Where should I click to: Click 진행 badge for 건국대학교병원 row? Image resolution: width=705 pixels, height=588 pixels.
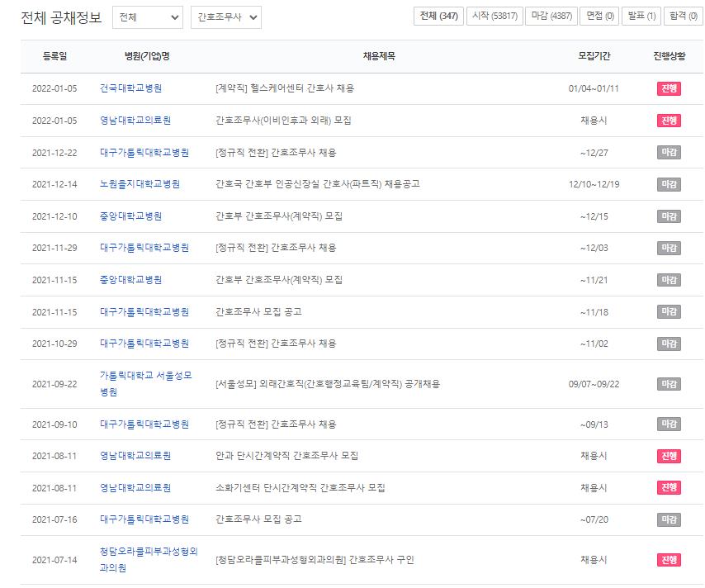[x=669, y=88]
